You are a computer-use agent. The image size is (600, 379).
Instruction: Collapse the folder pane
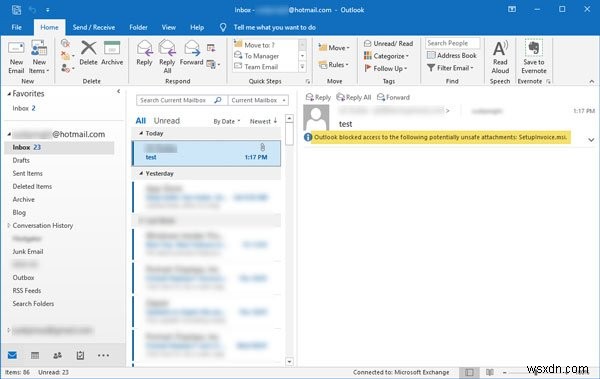[x=119, y=91]
